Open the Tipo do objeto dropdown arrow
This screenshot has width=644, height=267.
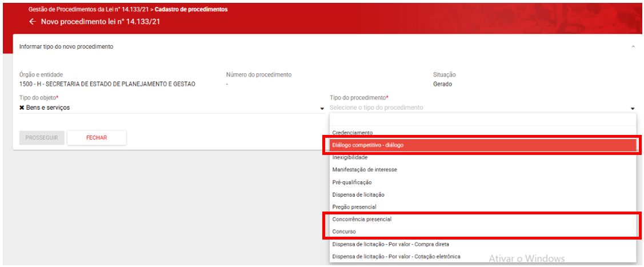coord(322,109)
